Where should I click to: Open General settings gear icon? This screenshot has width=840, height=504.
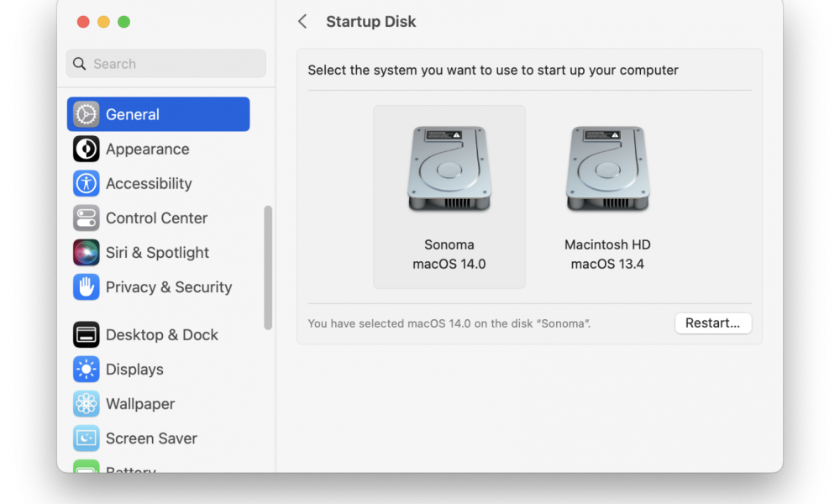[86, 114]
